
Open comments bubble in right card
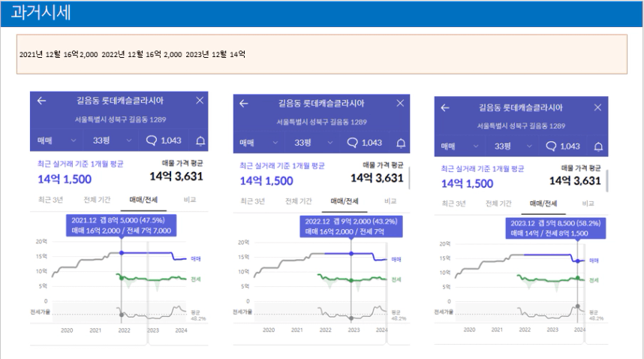pyautogui.click(x=551, y=146)
